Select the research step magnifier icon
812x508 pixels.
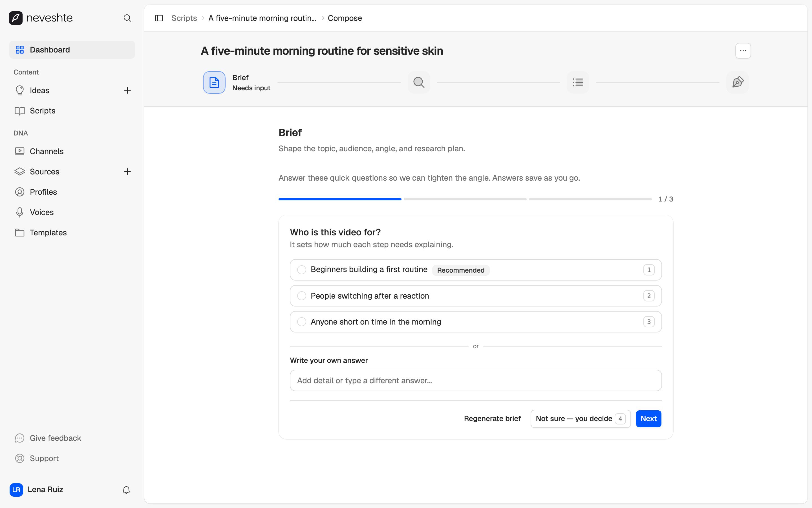click(419, 82)
